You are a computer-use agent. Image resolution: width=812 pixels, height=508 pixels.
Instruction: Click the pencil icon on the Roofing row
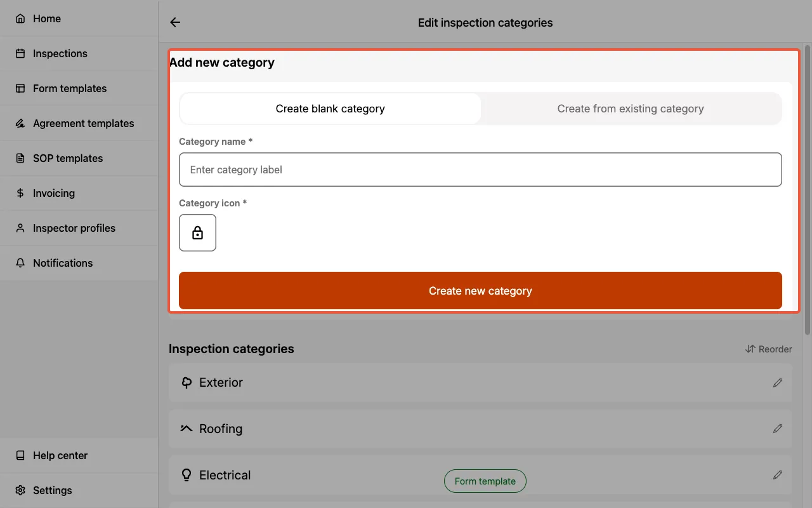click(778, 429)
